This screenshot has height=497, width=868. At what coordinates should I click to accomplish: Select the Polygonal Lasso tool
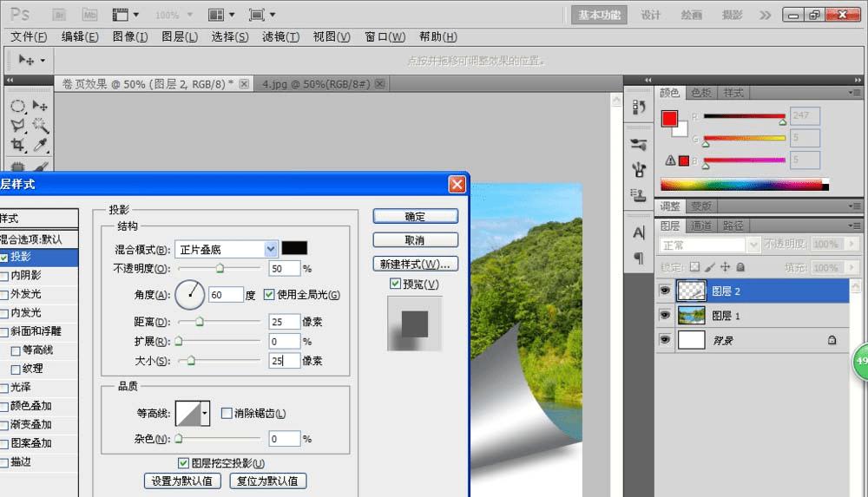click(17, 126)
